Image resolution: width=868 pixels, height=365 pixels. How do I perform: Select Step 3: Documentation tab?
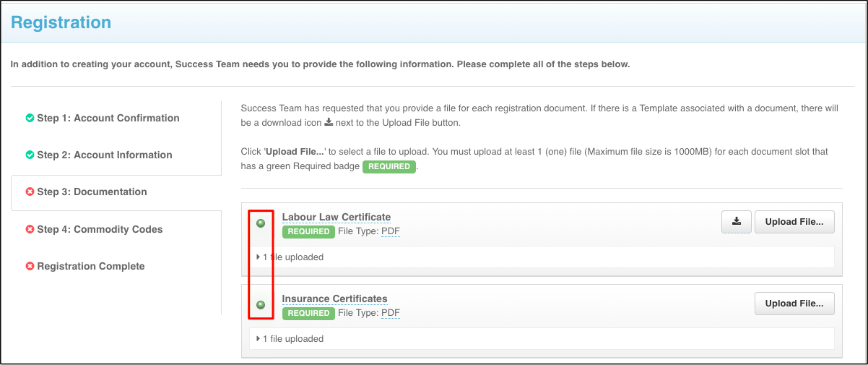(92, 192)
